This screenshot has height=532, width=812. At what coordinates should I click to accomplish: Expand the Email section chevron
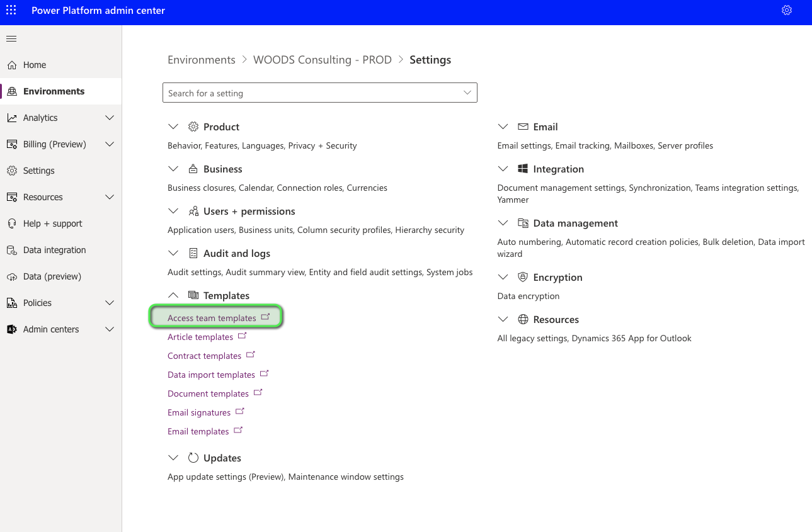tap(503, 127)
